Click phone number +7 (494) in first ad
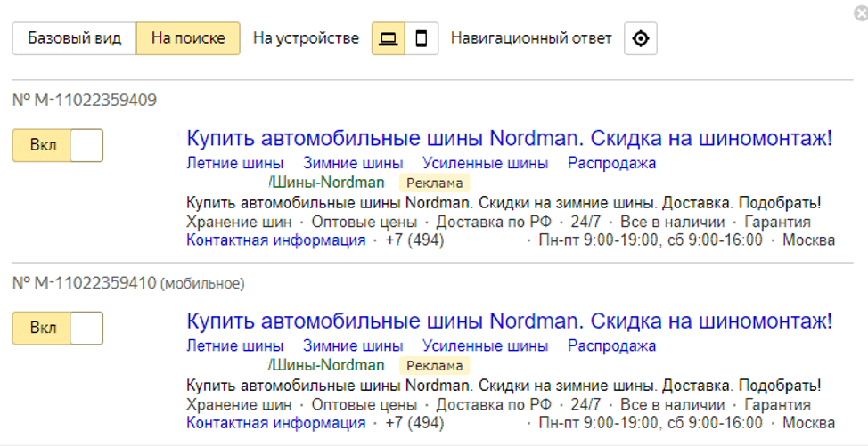Screen dimensions: 868x447 point(414,240)
